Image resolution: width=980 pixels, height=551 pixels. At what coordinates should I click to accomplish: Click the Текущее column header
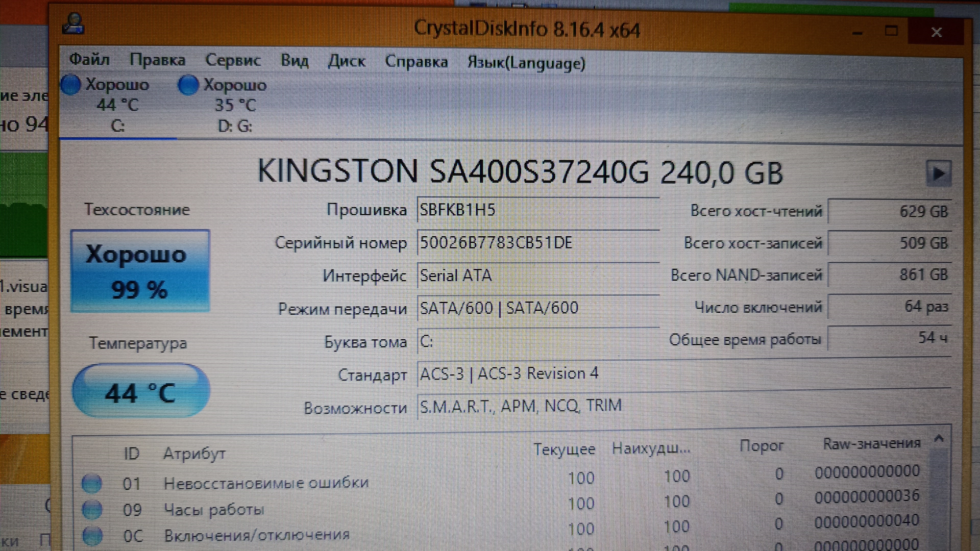point(565,449)
